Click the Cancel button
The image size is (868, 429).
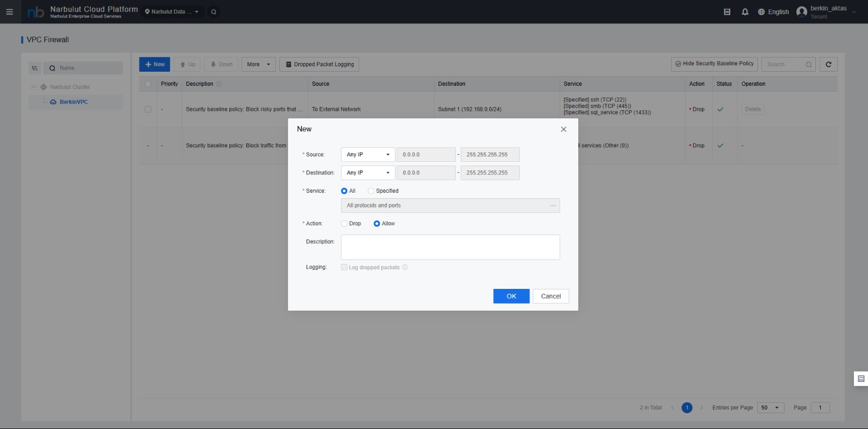pyautogui.click(x=551, y=296)
